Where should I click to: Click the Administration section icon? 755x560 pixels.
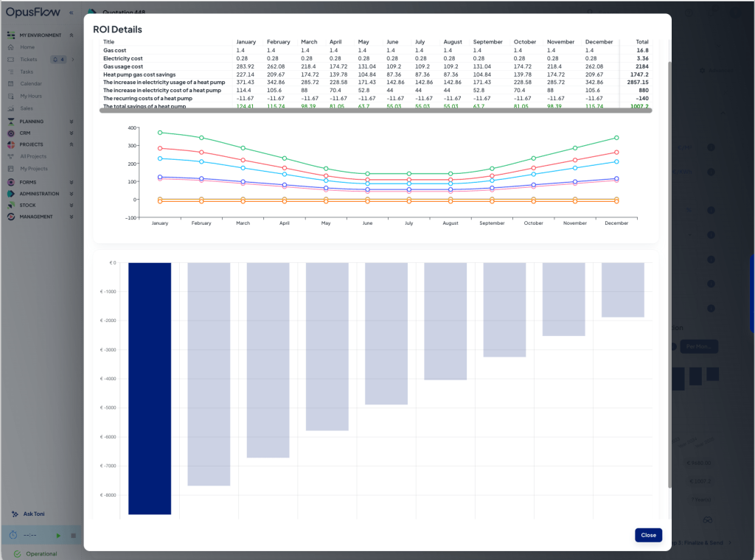click(x=11, y=194)
